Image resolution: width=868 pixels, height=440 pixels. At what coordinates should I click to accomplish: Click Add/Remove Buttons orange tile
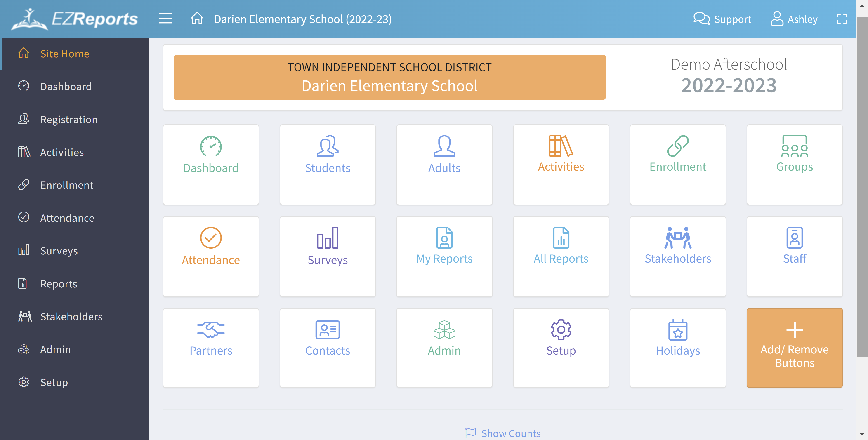(x=794, y=348)
